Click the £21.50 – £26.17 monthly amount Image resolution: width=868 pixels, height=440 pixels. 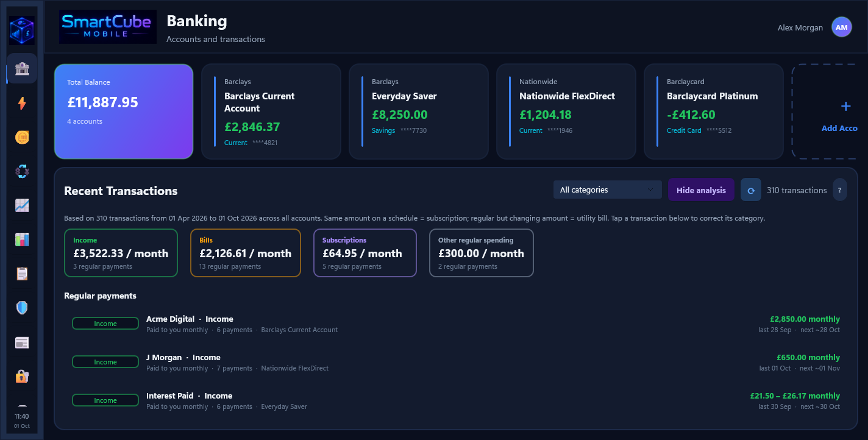click(x=795, y=396)
